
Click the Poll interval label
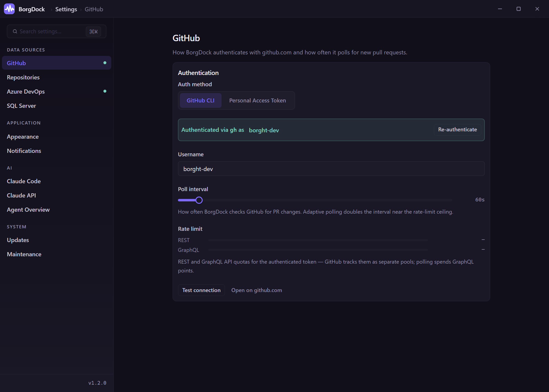coord(193,189)
